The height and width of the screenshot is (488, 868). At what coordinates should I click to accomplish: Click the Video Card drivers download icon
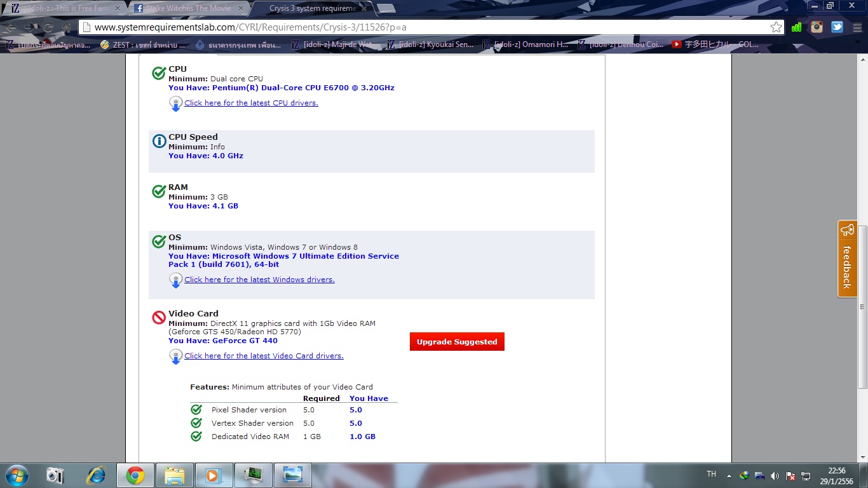[x=175, y=356]
